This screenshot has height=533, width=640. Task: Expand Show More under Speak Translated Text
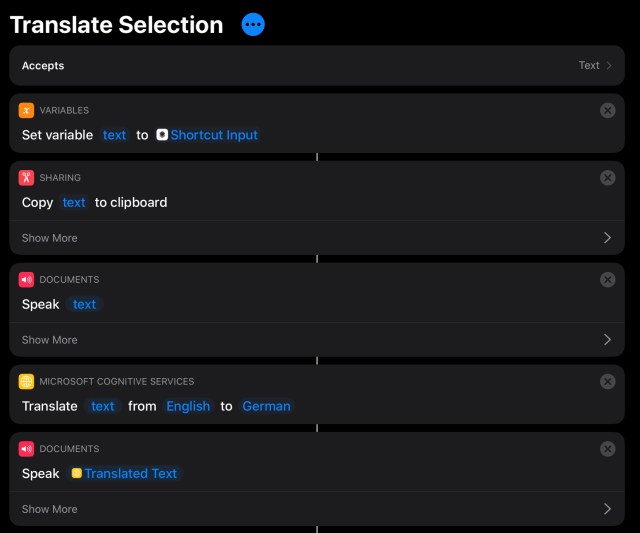pos(316,509)
